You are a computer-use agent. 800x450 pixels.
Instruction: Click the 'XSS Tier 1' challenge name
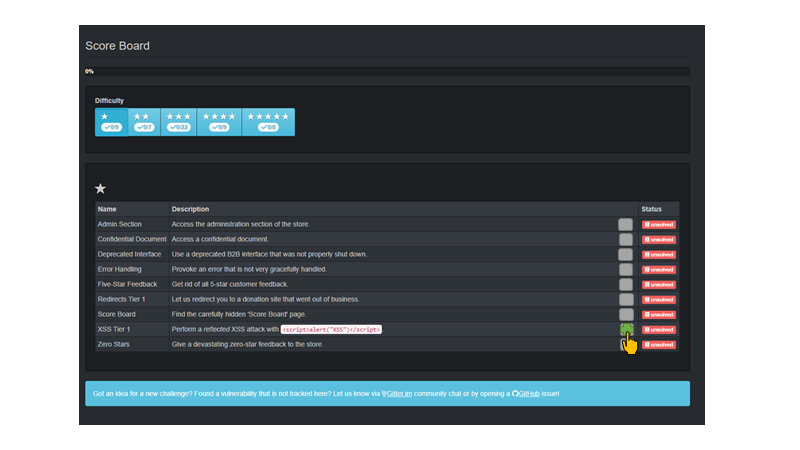pyautogui.click(x=114, y=329)
